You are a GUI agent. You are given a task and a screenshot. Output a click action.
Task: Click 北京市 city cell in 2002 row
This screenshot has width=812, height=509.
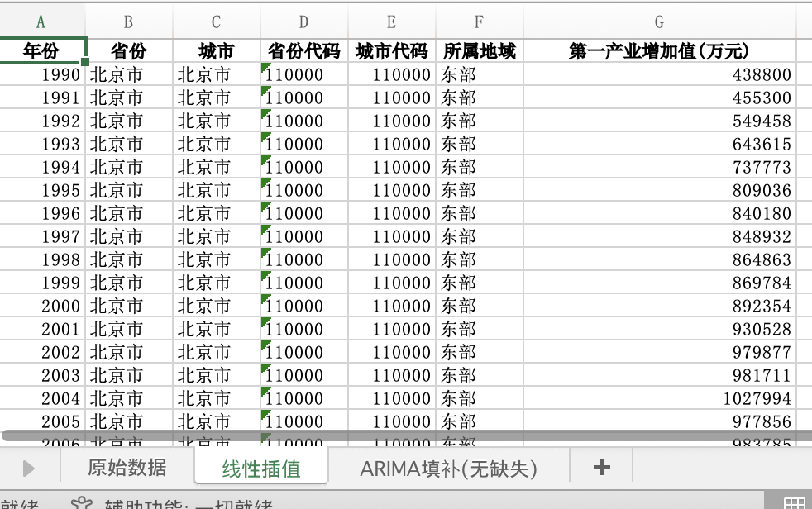217,352
